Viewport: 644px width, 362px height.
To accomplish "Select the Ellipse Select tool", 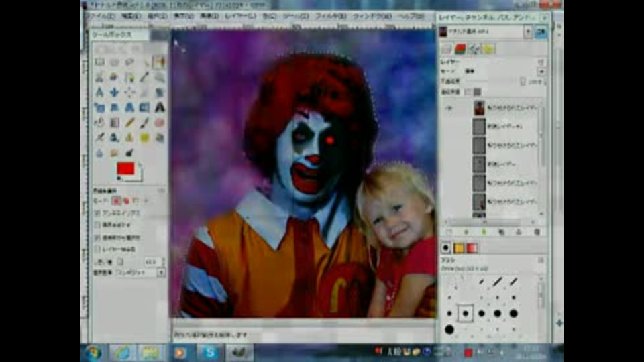I will [115, 62].
